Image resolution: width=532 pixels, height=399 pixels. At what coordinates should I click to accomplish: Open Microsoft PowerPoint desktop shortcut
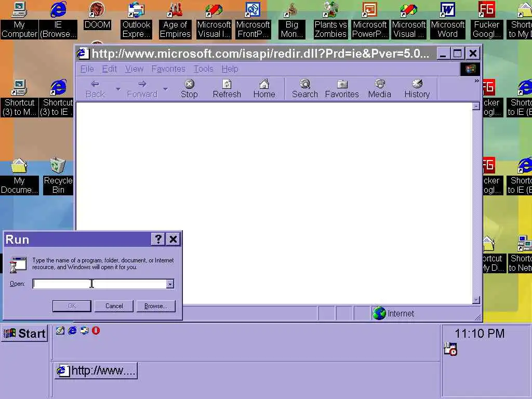click(x=369, y=20)
